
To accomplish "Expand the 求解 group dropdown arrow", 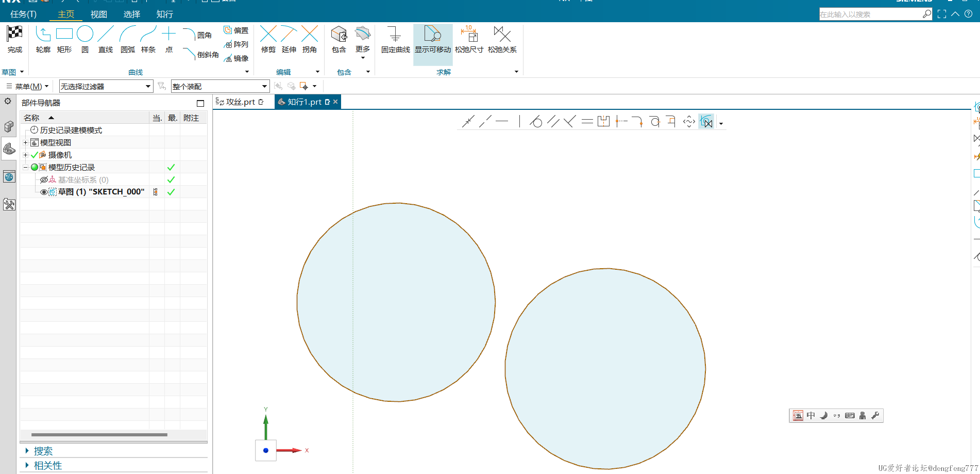I will pyautogui.click(x=516, y=72).
